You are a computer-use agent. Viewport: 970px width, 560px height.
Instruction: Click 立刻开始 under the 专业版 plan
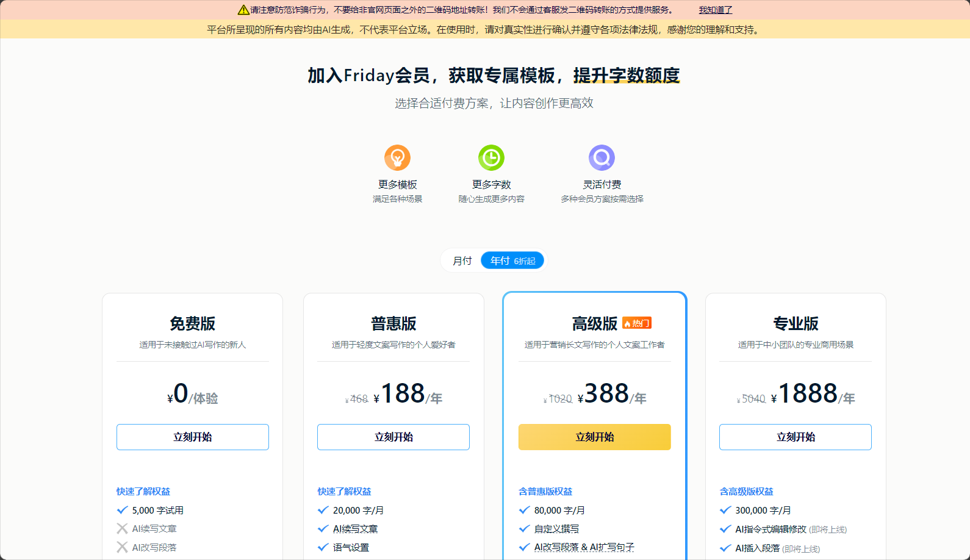click(796, 437)
